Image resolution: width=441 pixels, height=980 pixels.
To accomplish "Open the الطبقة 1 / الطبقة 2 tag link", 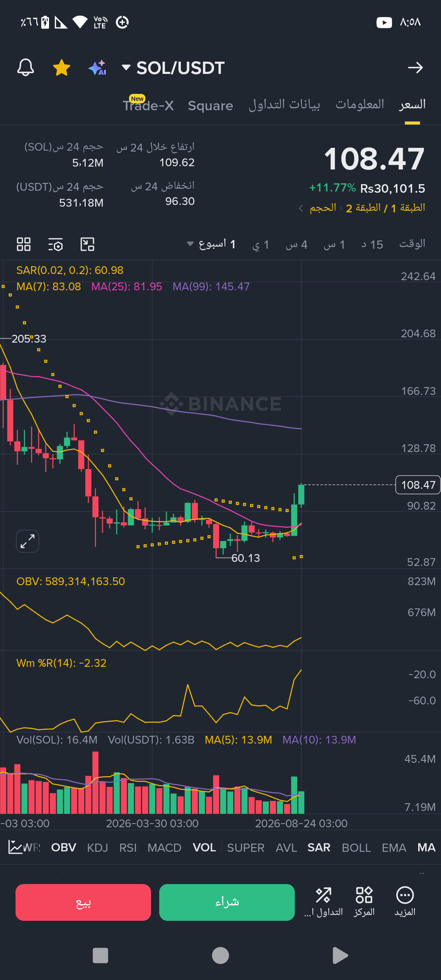I will (x=385, y=208).
